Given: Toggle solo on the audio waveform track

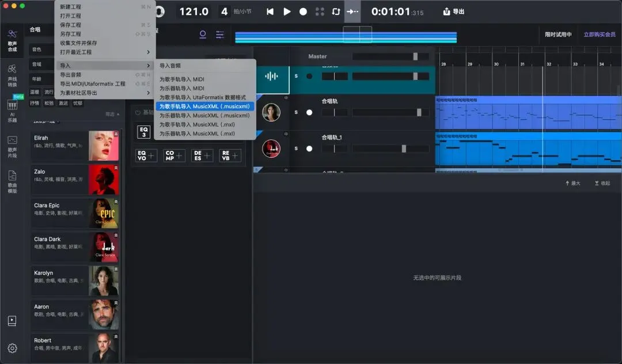Looking at the screenshot, I should point(296,76).
